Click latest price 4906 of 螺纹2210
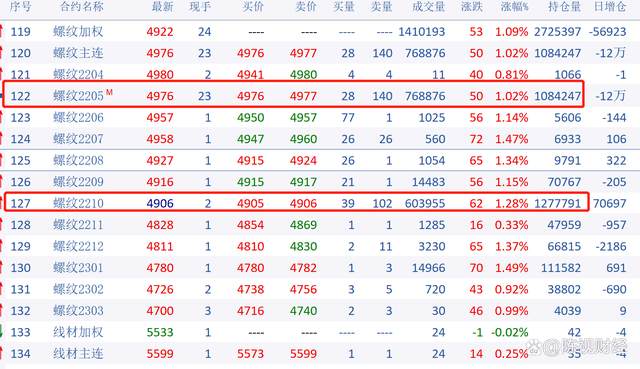 pyautogui.click(x=160, y=203)
